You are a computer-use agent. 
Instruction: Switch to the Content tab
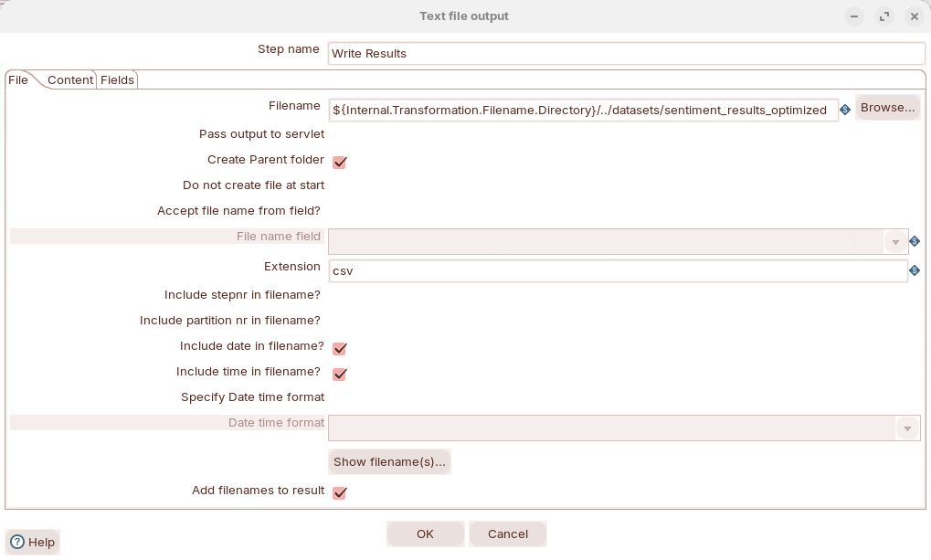point(70,80)
